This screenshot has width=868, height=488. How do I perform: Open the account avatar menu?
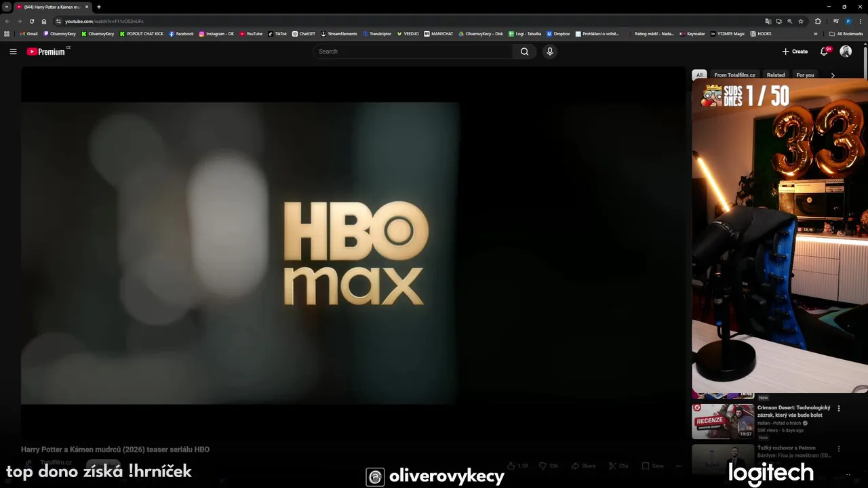pyautogui.click(x=846, y=52)
